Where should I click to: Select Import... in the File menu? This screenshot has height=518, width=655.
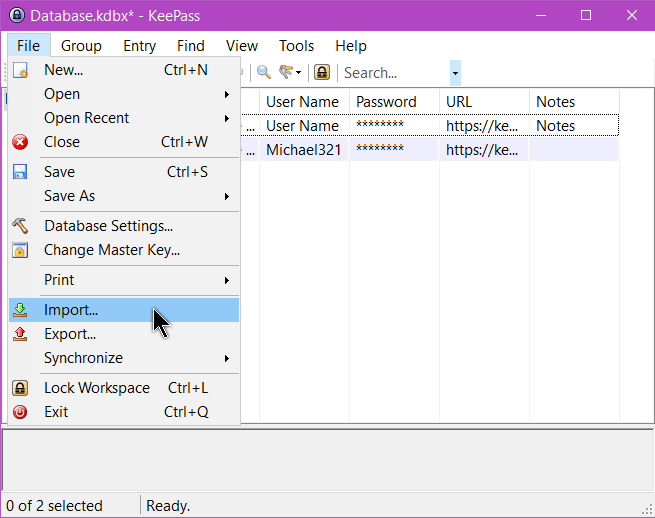tap(124, 310)
